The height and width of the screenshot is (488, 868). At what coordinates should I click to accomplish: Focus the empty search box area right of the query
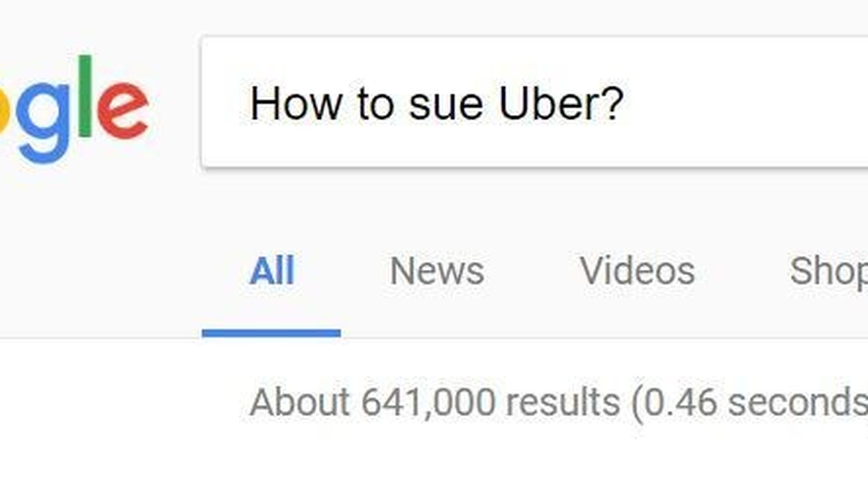coord(746,104)
